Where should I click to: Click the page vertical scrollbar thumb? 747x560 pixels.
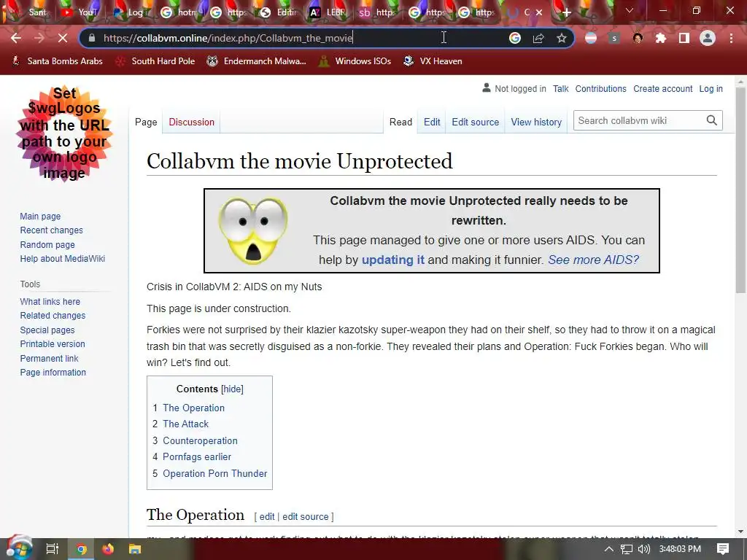(740, 190)
